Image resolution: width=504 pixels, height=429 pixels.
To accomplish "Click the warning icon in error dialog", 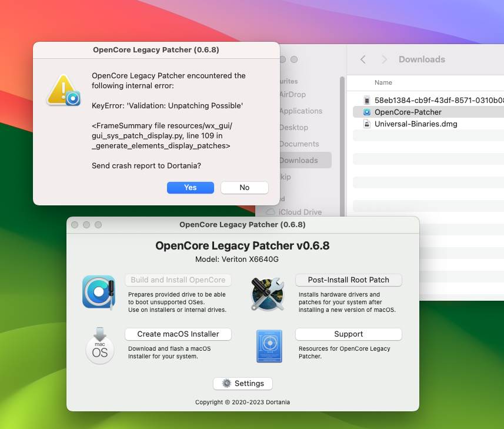I will [63, 90].
